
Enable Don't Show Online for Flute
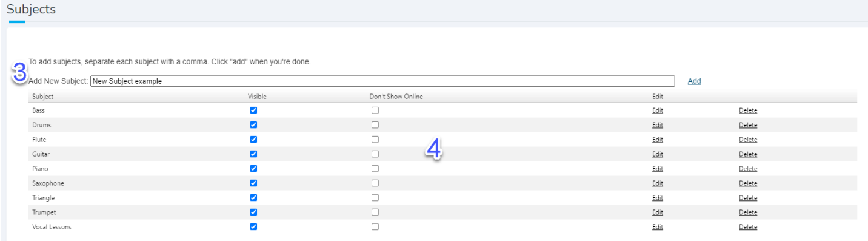[x=375, y=140]
